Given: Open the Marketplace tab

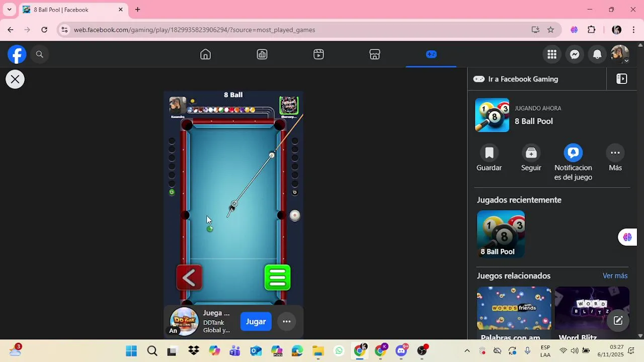Looking at the screenshot, I should [x=375, y=54].
